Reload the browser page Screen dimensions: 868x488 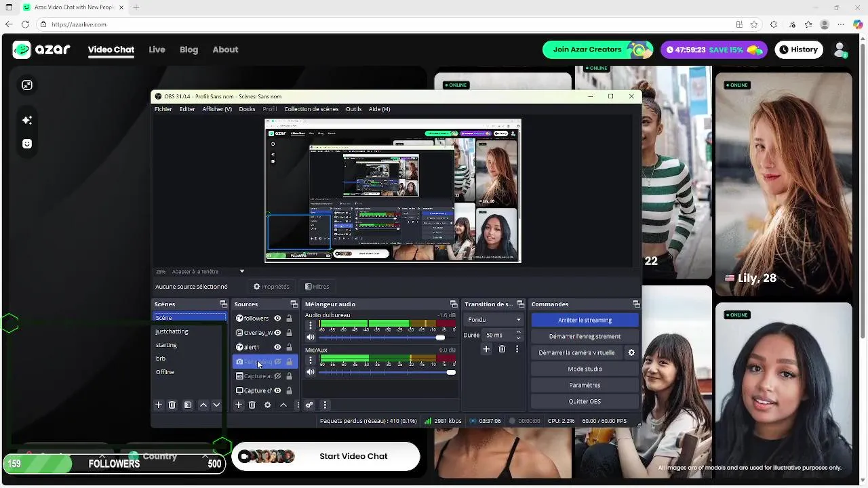[x=25, y=24]
